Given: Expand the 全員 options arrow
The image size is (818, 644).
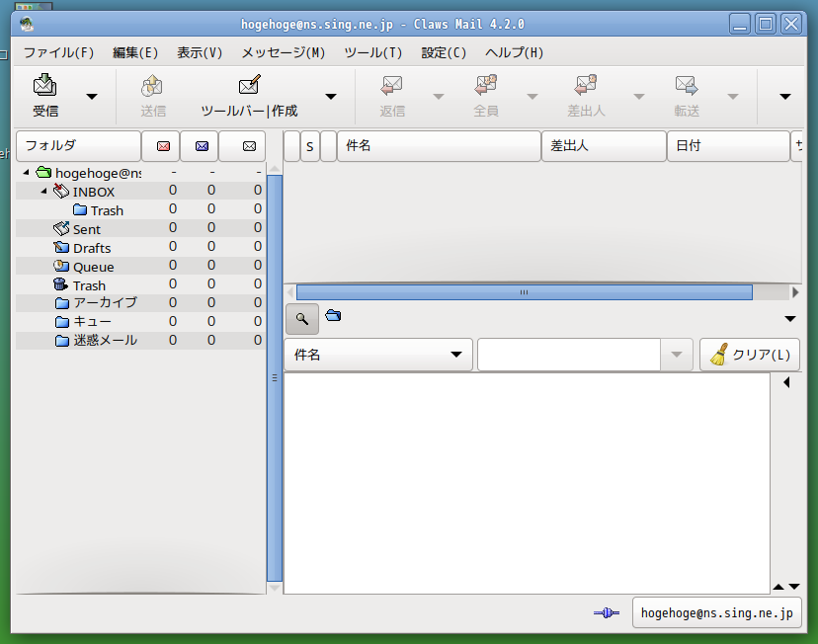Looking at the screenshot, I should (x=532, y=97).
